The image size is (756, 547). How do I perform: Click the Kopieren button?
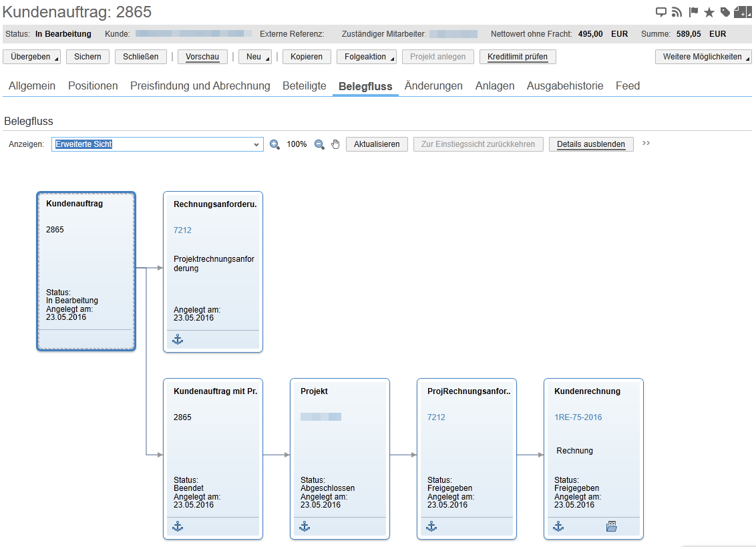point(307,57)
